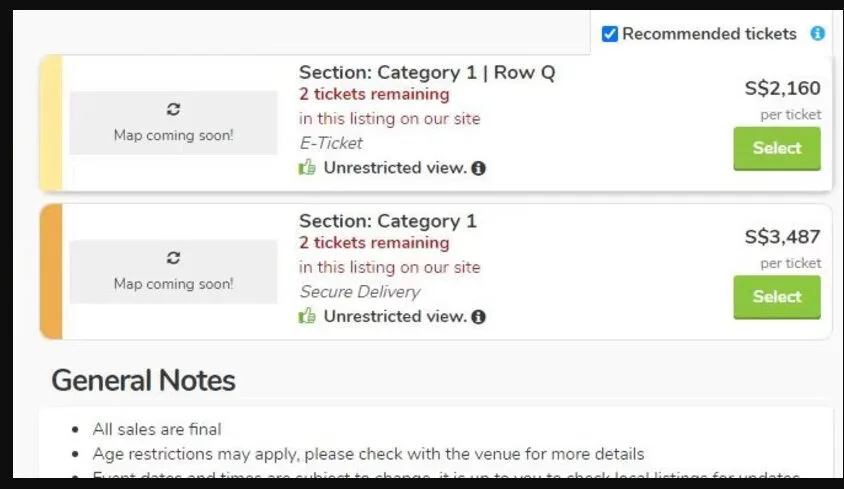This screenshot has width=844, height=489.
Task: Click the Secure Delivery label
Action: [360, 292]
